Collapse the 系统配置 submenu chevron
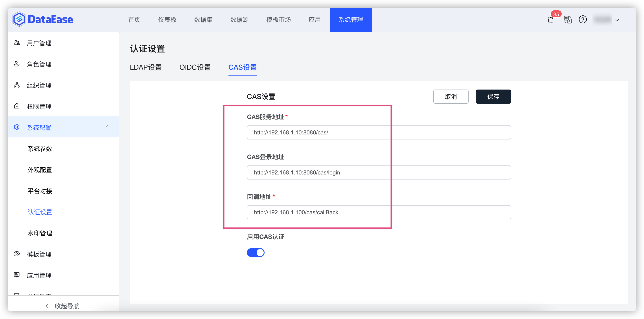Image resolution: width=644 pixels, height=319 pixels. tap(108, 126)
